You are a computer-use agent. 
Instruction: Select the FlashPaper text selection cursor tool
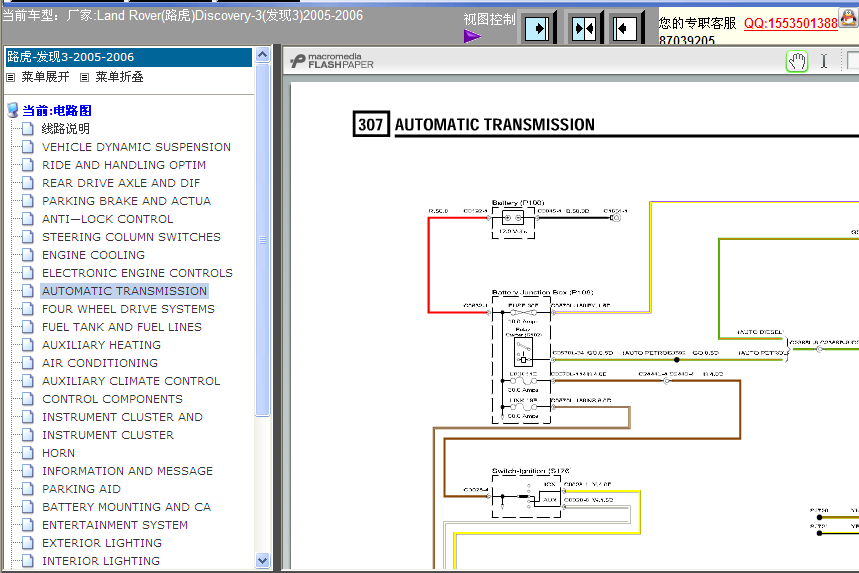click(x=823, y=61)
